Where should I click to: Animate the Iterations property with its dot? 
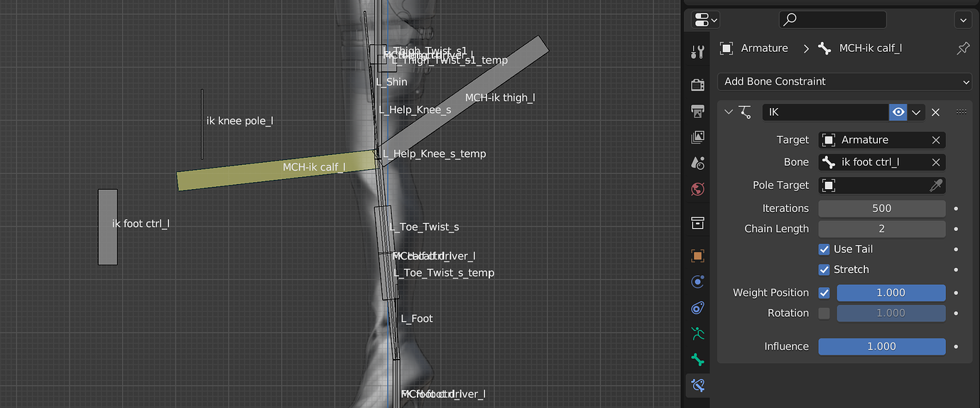[957, 209]
